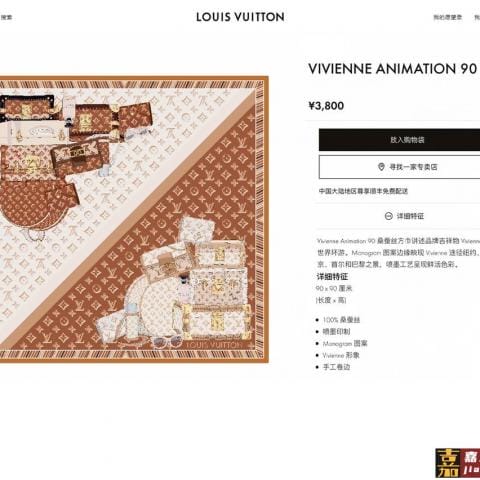Click the mainland China free delivery notice
The height and width of the screenshot is (480, 480).
coord(363,191)
